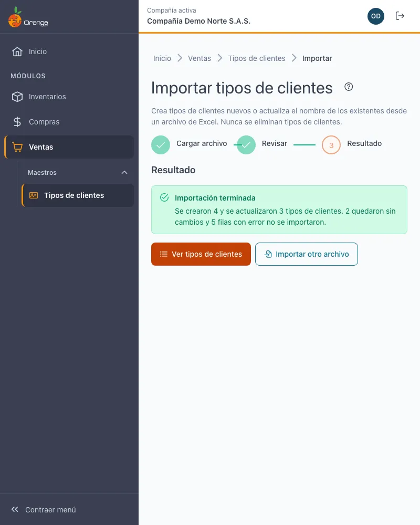420x525 pixels.
Task: Open the Compras module
Action: click(69, 122)
